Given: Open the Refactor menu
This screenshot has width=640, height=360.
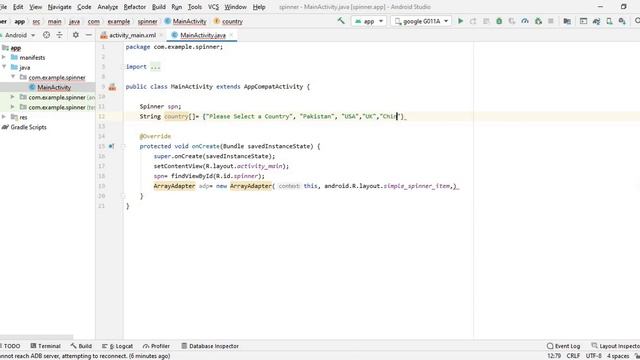Looking at the screenshot, I should (x=135, y=7).
